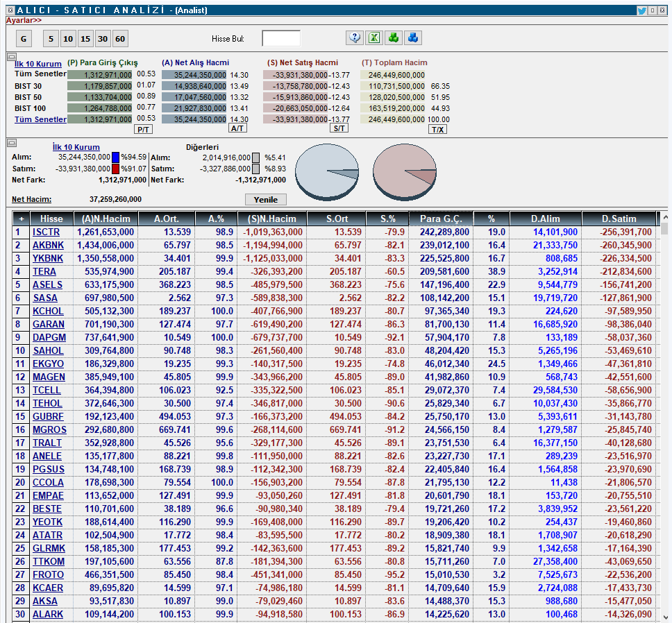672x623 pixels.
Task: Click the P/T ratio button
Action: [x=143, y=129]
